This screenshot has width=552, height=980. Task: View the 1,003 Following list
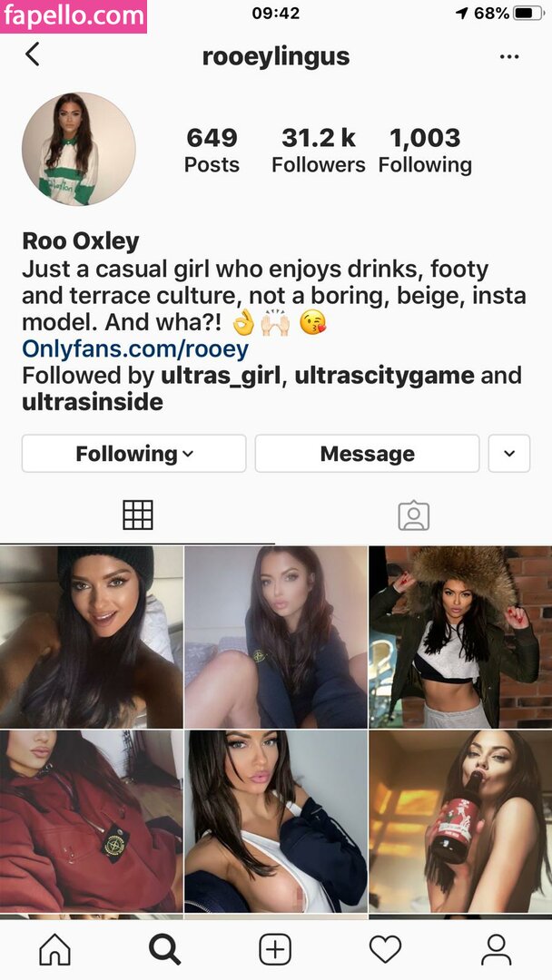[425, 151]
